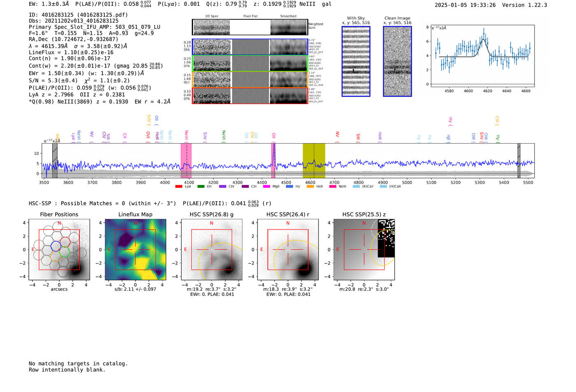Select the magenta MgII legend swatch

pos(267,186)
